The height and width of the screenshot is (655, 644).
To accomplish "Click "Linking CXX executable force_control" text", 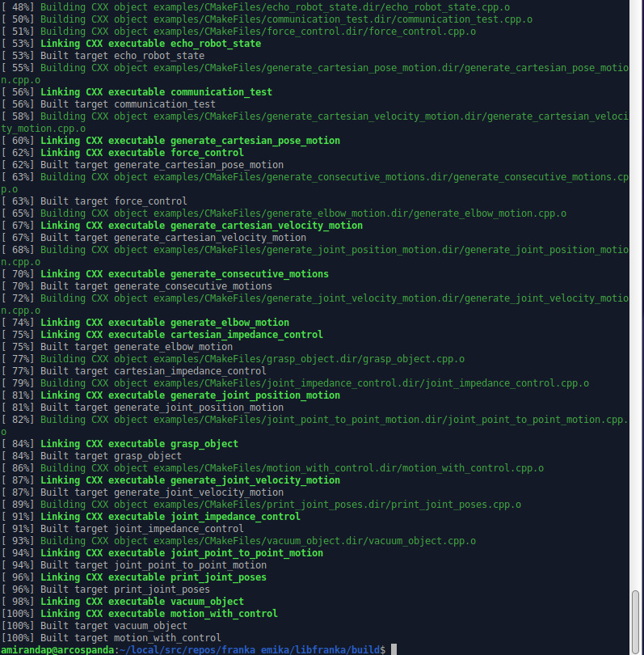I will coord(141,153).
